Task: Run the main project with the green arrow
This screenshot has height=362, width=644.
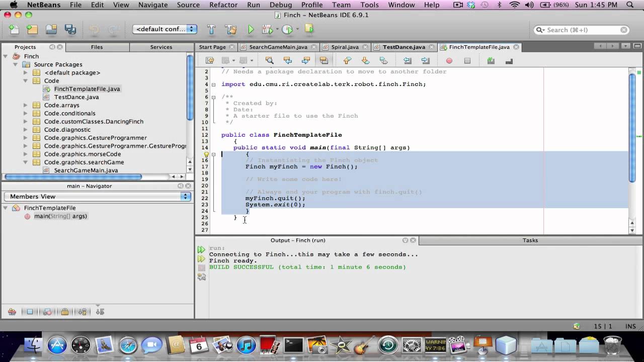Action: 251,30
